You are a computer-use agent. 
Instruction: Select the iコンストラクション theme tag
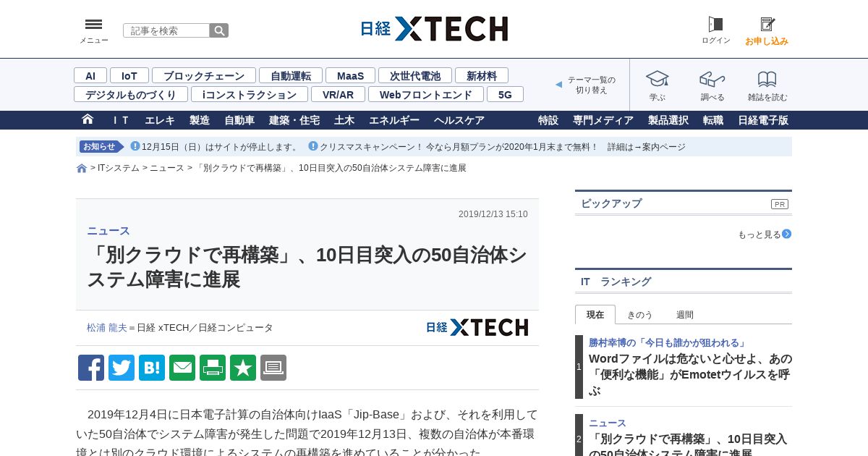coord(250,94)
